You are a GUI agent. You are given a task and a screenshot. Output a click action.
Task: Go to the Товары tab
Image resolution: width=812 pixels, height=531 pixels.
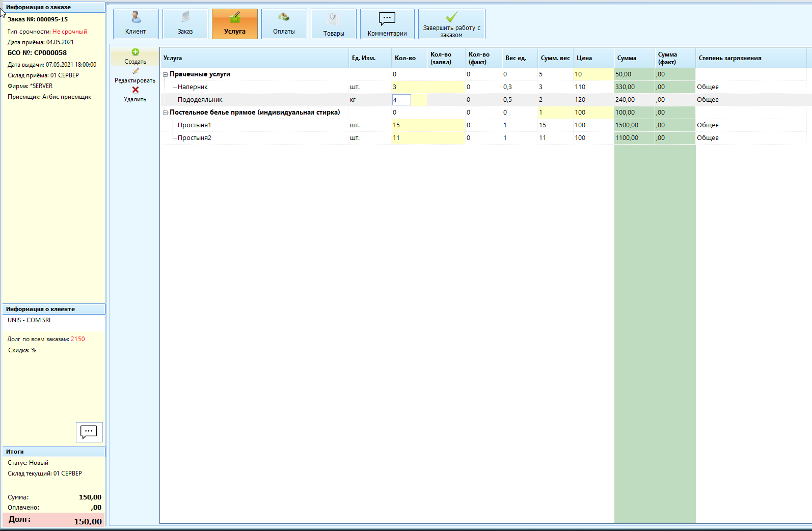click(333, 24)
